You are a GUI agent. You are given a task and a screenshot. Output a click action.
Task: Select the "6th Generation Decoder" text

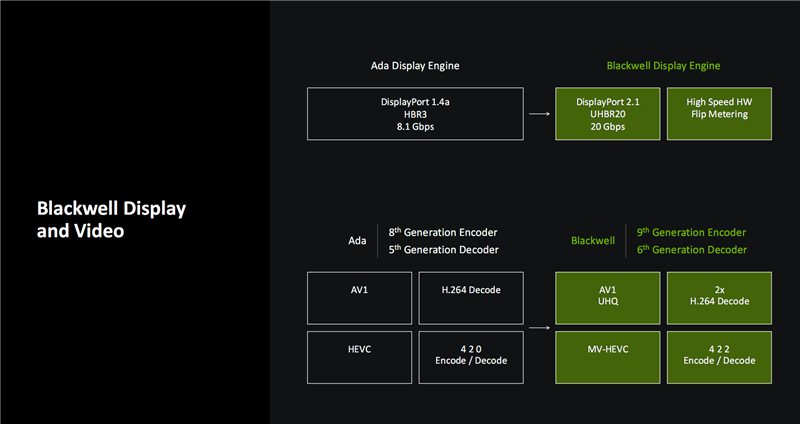(692, 250)
